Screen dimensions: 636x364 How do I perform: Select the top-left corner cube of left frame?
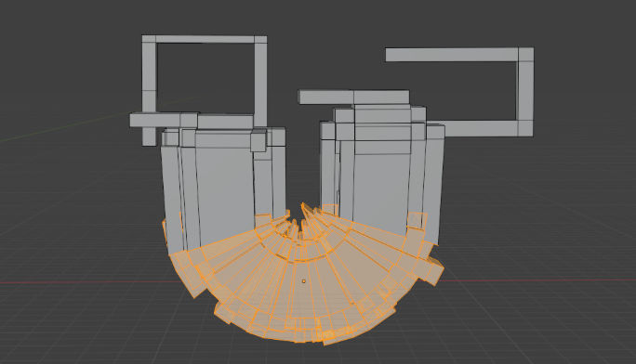click(x=149, y=39)
